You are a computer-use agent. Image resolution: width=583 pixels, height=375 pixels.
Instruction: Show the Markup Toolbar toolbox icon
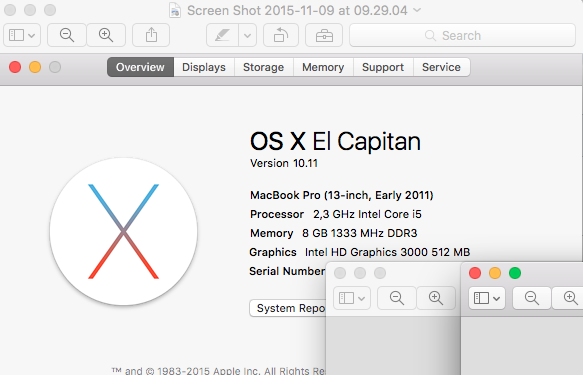tap(324, 35)
